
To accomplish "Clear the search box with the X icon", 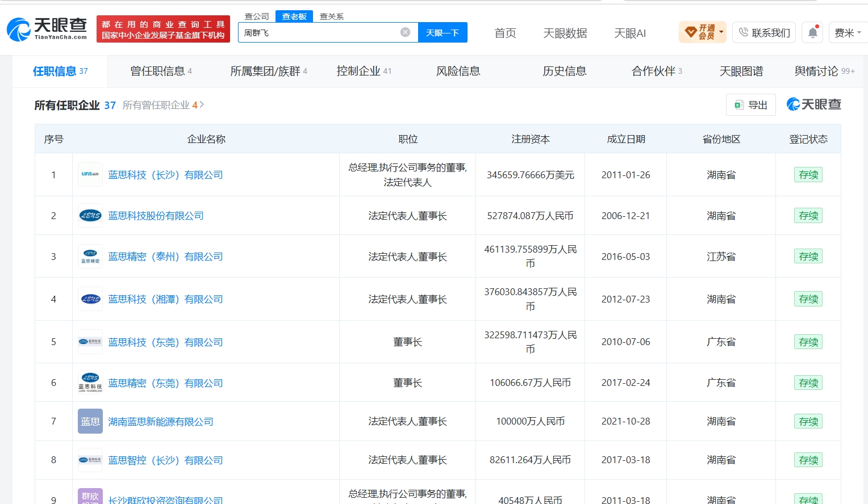I will [405, 32].
